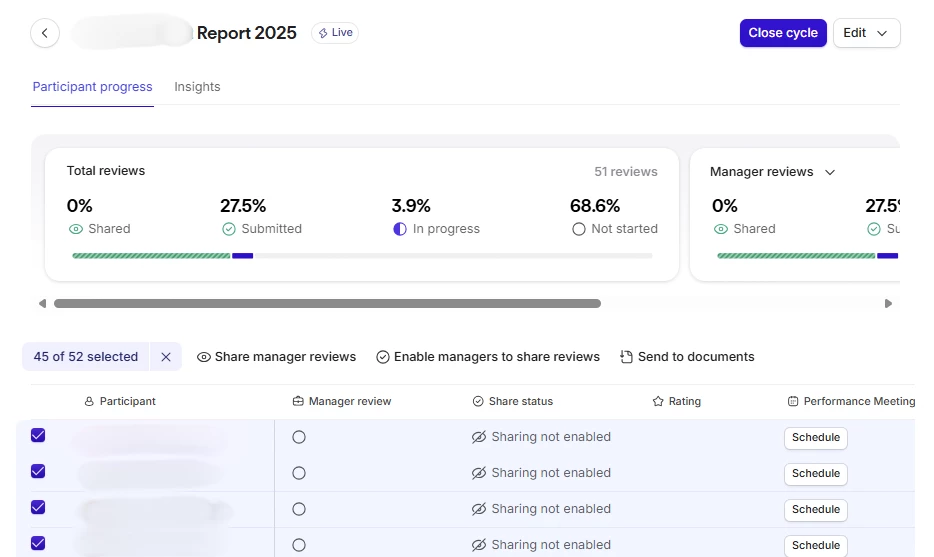Click the Live status badge
Screen dimensions: 934x557
tap(335, 33)
